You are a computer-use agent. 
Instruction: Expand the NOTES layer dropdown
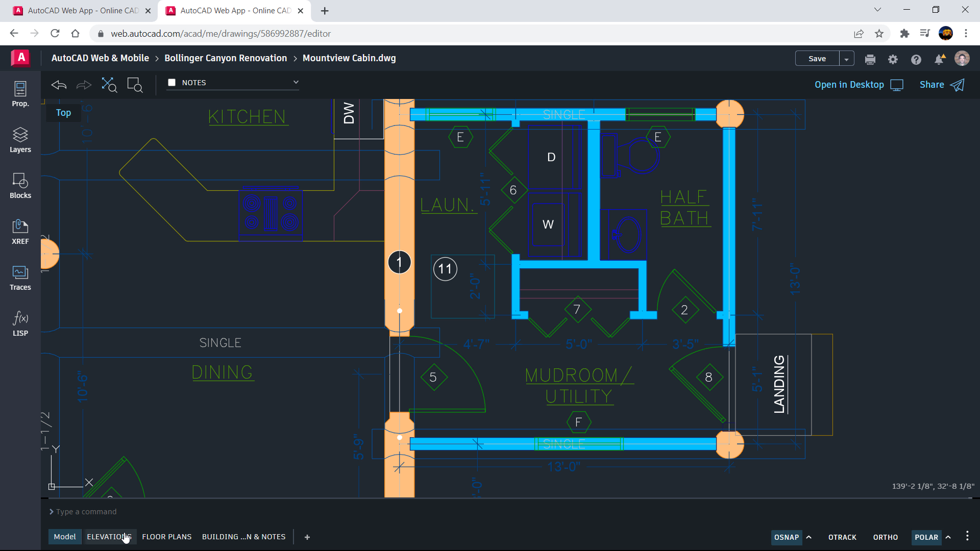coord(296,82)
